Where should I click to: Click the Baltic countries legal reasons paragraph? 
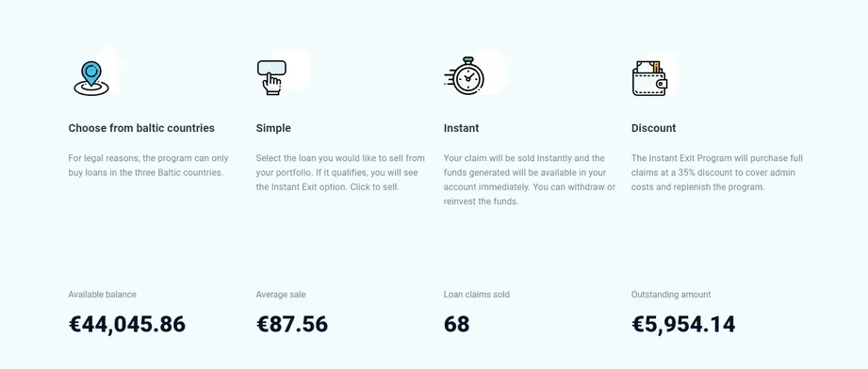148,166
